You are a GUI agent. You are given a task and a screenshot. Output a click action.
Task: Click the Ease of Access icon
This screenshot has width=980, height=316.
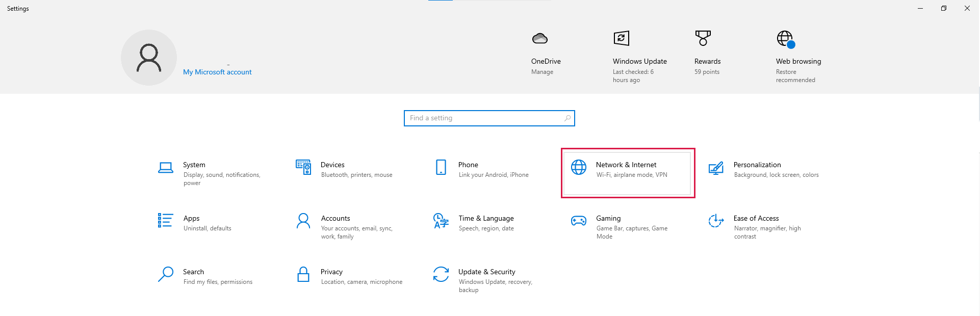(x=716, y=221)
